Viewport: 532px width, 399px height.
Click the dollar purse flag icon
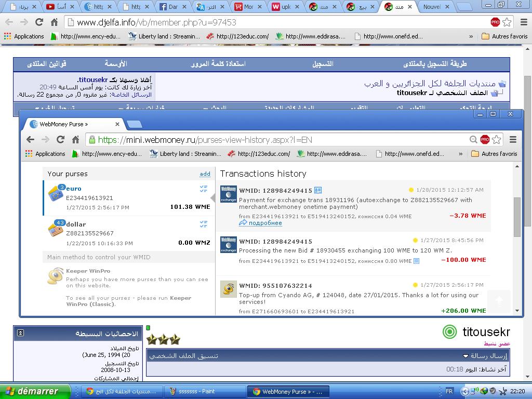click(56, 229)
